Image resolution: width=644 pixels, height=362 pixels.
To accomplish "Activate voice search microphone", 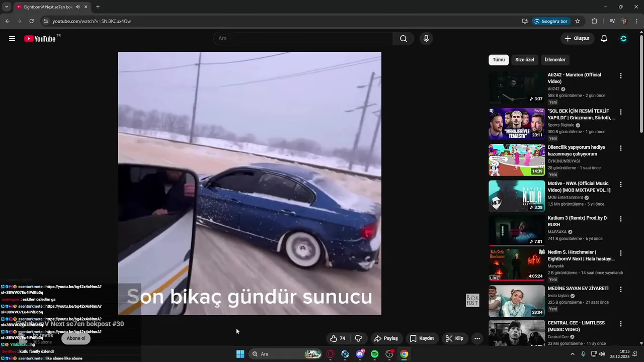I will 426,39.
